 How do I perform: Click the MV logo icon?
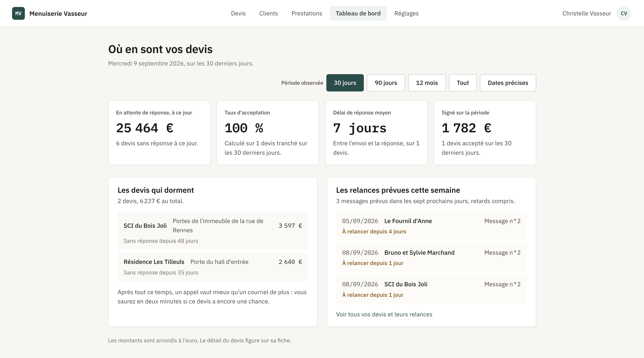coord(18,14)
